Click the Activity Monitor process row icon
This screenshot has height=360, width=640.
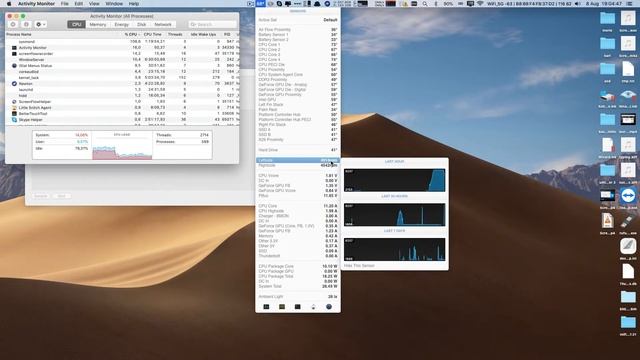tap(14, 48)
